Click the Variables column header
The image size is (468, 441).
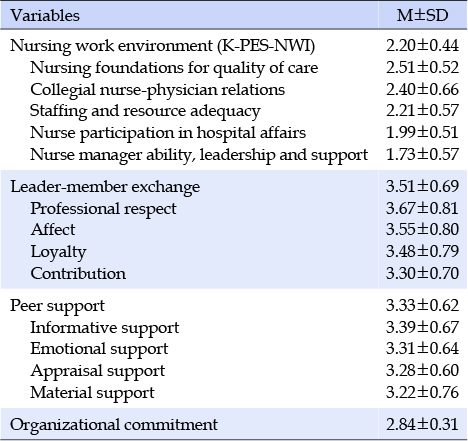coord(45,16)
